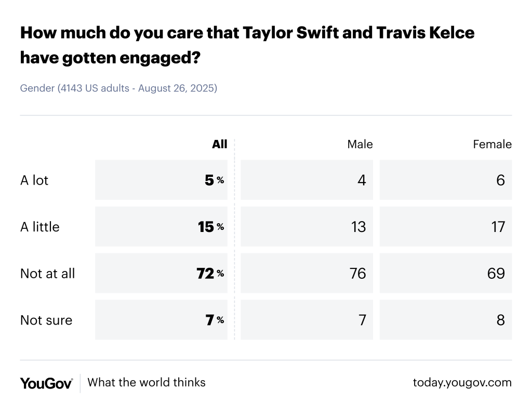Click the "Not at all" row label
This screenshot has height=413, width=532.
[48, 274]
